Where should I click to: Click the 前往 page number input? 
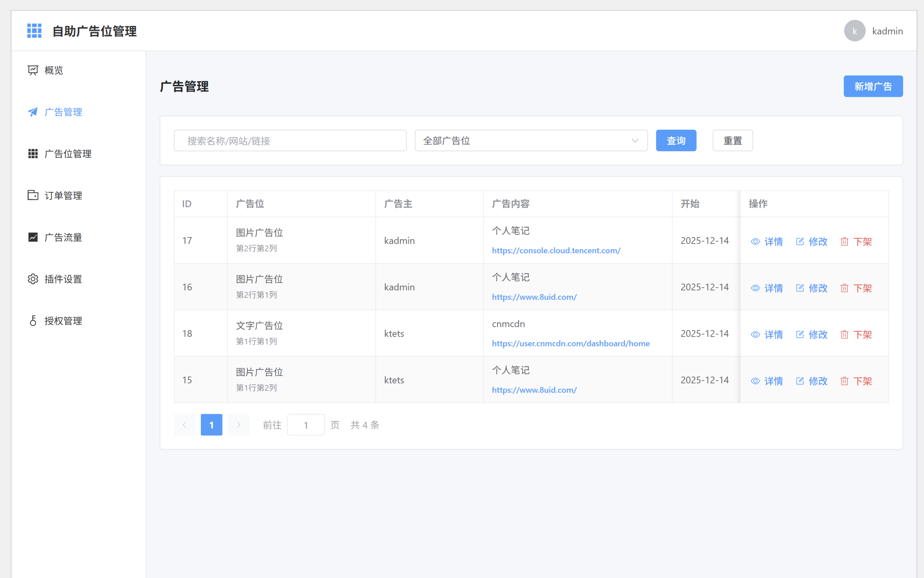point(306,425)
